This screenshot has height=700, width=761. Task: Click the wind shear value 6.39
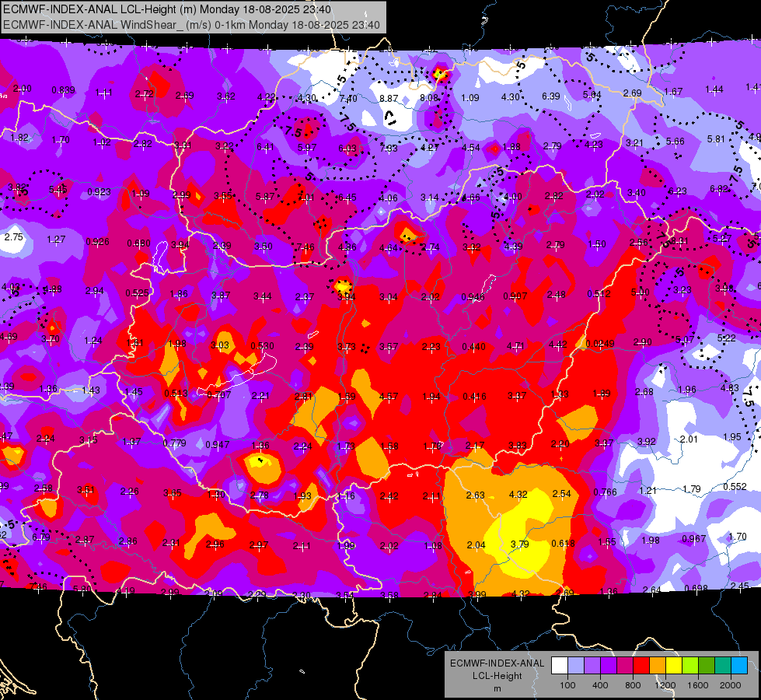point(551,96)
